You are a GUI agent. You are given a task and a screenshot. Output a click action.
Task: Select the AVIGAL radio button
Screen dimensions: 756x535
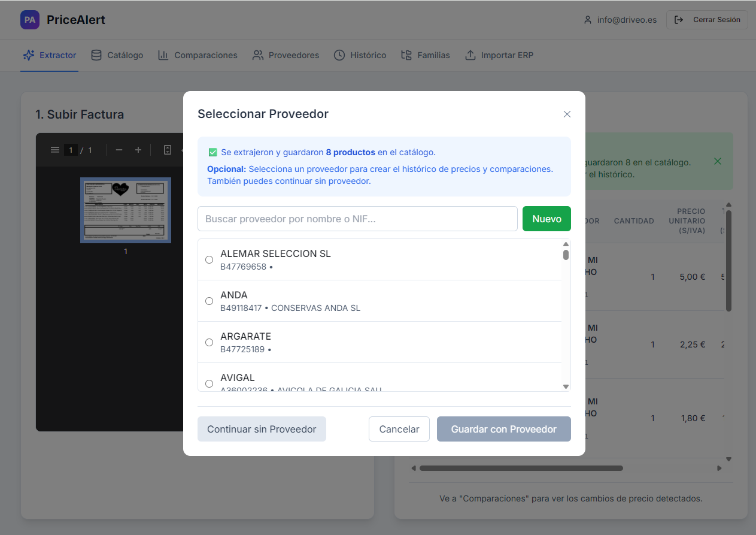tap(209, 383)
